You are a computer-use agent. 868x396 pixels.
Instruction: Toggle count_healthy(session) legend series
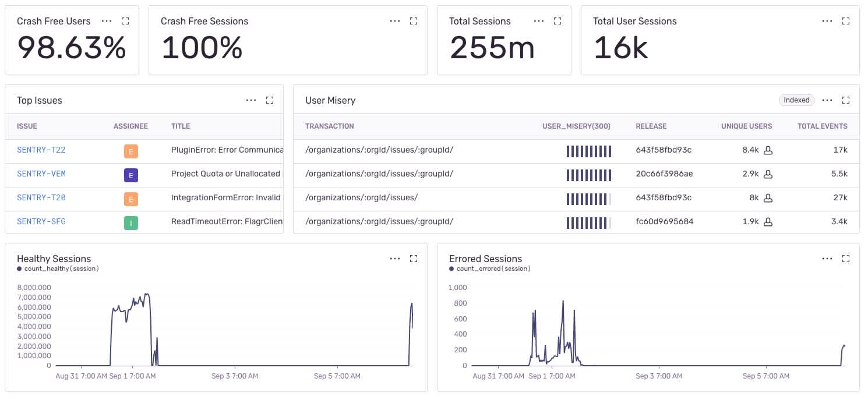58,269
